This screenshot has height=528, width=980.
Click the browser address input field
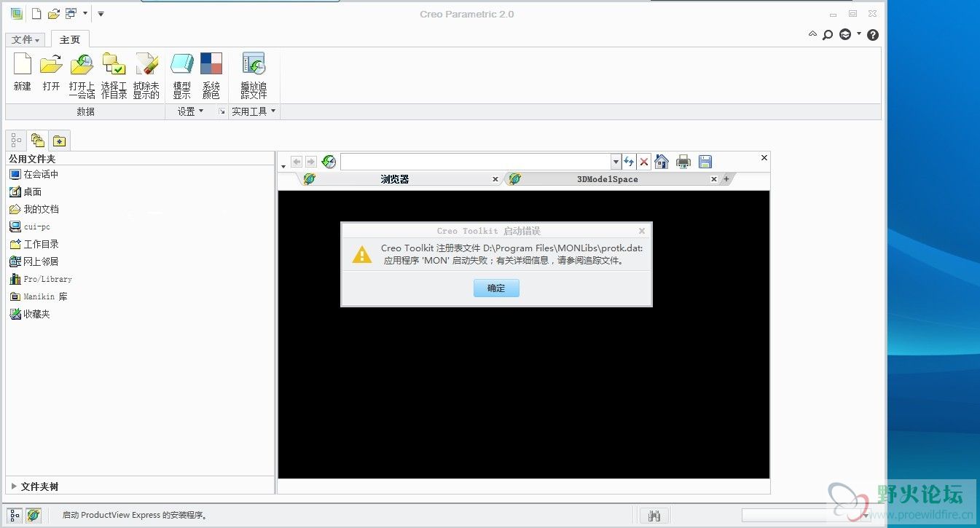(x=476, y=162)
